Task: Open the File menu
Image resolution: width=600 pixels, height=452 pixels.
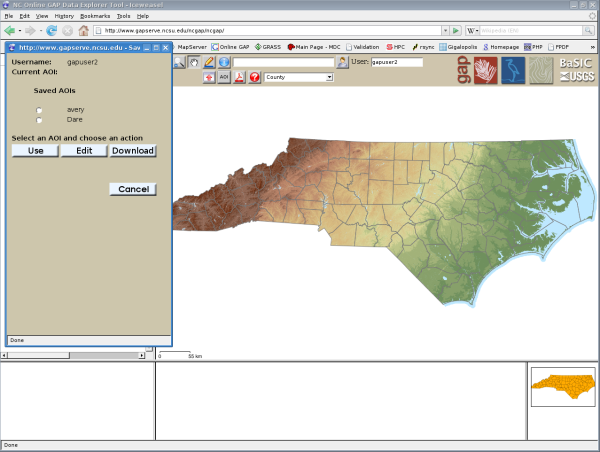Action: coord(9,16)
